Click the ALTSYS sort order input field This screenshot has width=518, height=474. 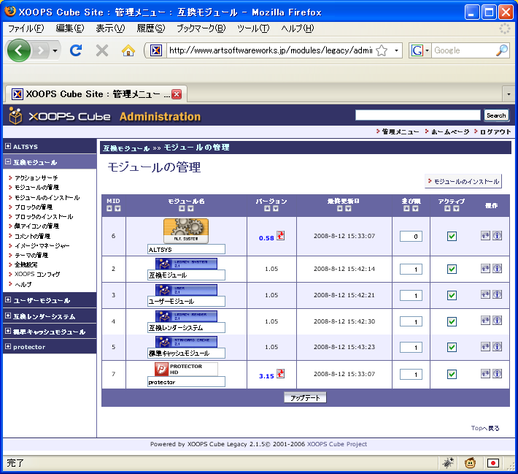click(x=411, y=236)
